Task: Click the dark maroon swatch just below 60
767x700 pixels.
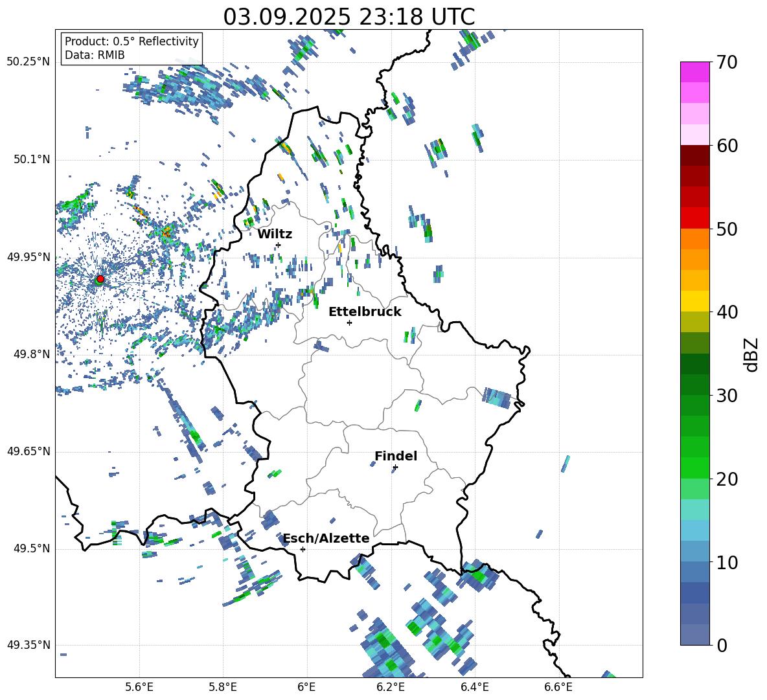Action: tap(695, 155)
